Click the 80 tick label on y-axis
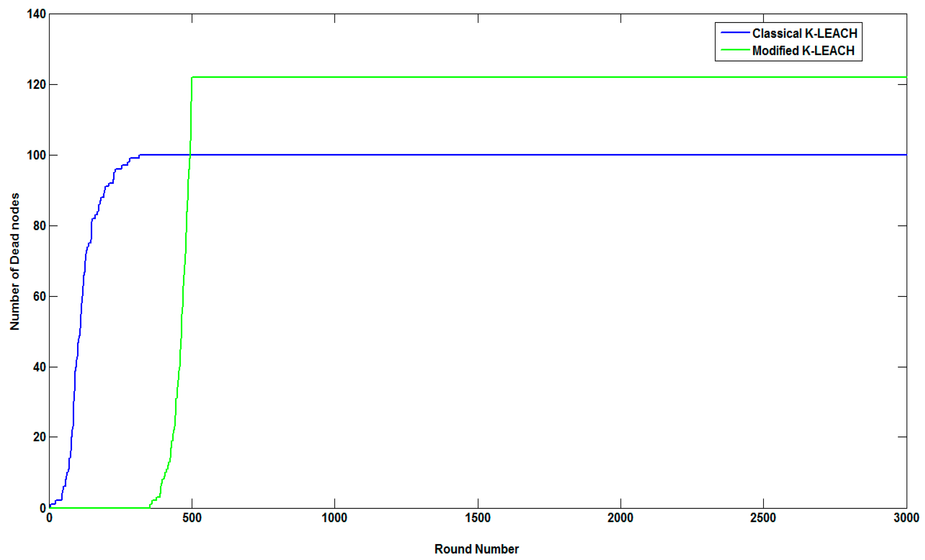 pos(39,226)
